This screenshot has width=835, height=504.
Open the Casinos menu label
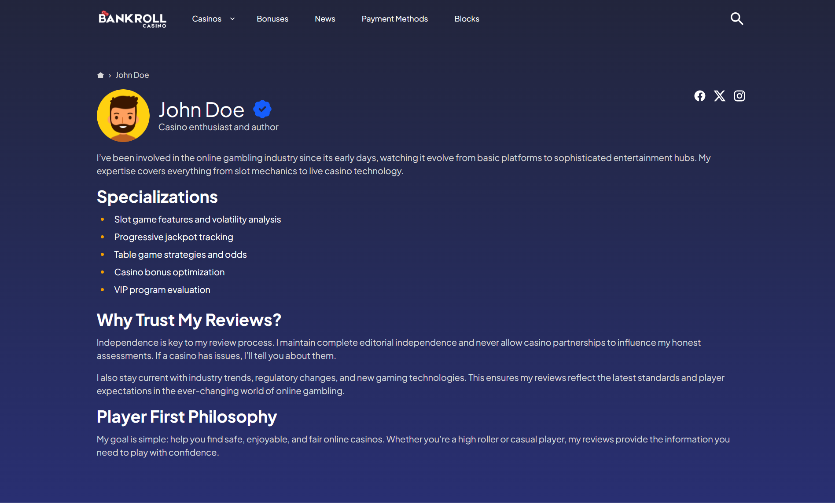[206, 19]
